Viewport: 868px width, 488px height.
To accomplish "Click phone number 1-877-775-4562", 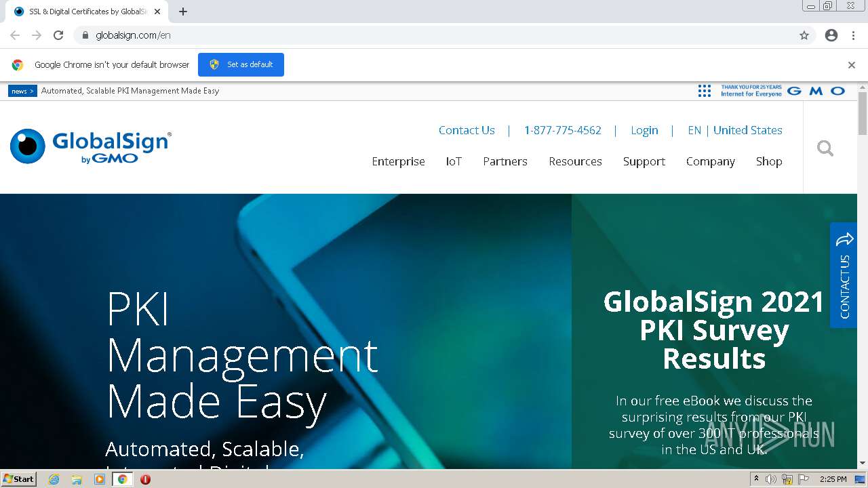I will click(562, 130).
